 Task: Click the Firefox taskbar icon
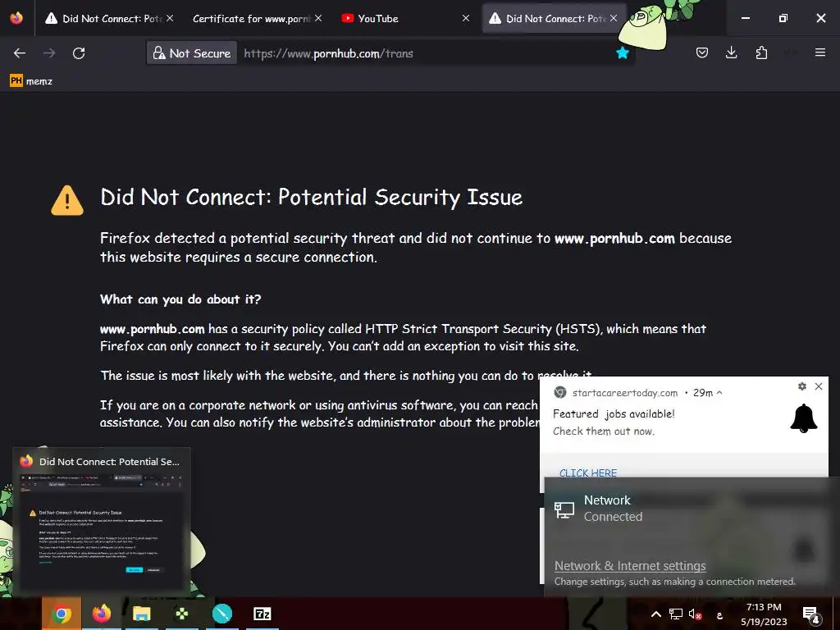click(101, 614)
